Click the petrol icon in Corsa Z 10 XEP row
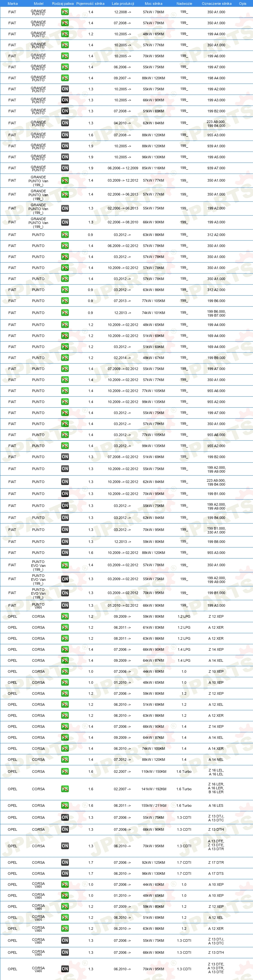 click(65, 671)
